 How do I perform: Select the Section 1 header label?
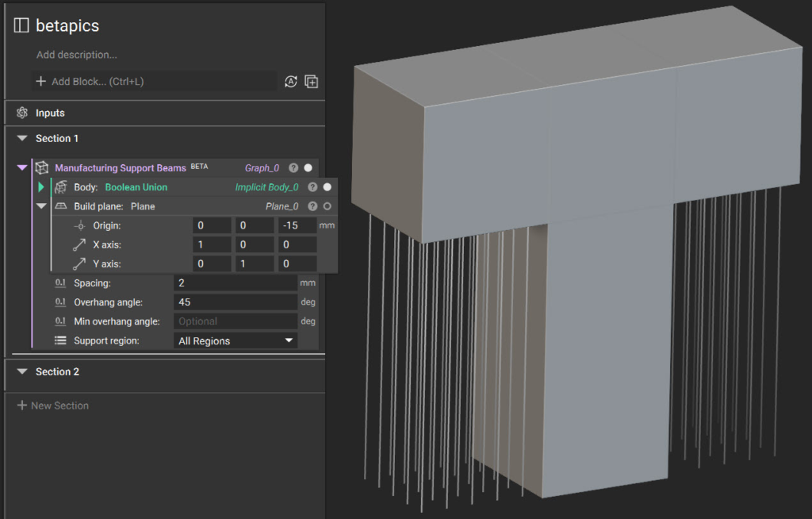pyautogui.click(x=57, y=138)
